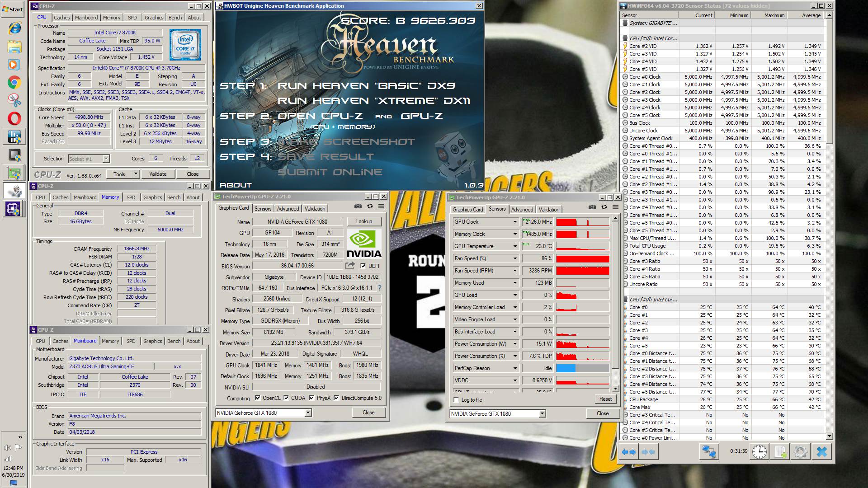Click PerfCap Reason blue graph bar
The height and width of the screenshot is (488, 868).
(583, 368)
